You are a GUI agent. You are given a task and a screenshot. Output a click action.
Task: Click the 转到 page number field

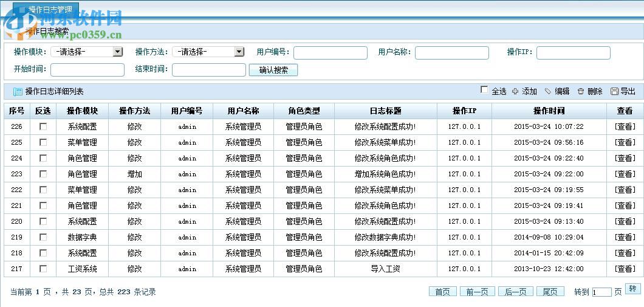[601, 292]
